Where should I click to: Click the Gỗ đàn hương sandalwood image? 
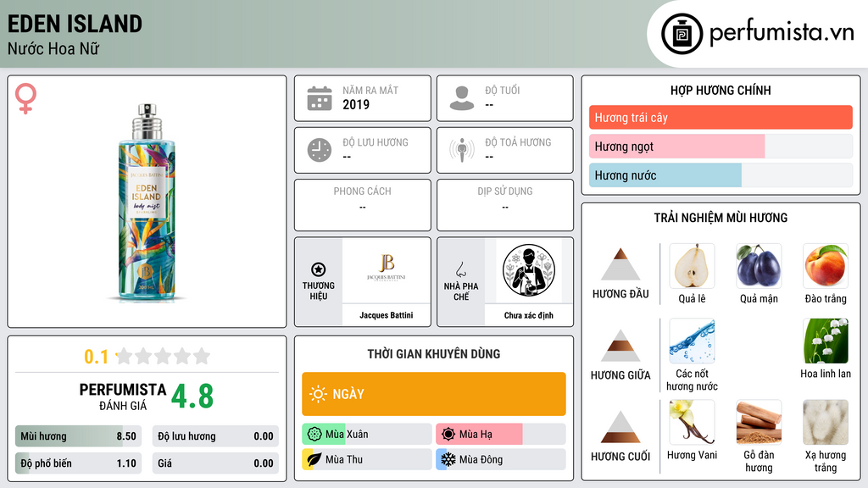coord(759,422)
